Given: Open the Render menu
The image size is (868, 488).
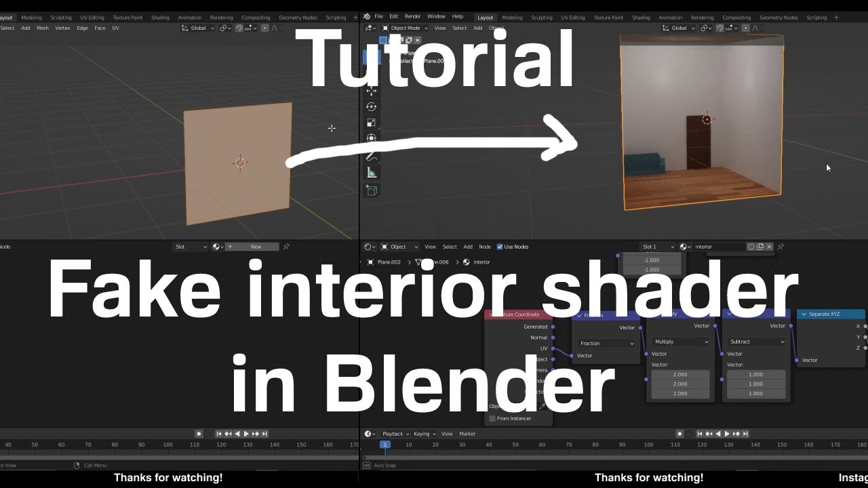Looking at the screenshot, I should click(412, 16).
